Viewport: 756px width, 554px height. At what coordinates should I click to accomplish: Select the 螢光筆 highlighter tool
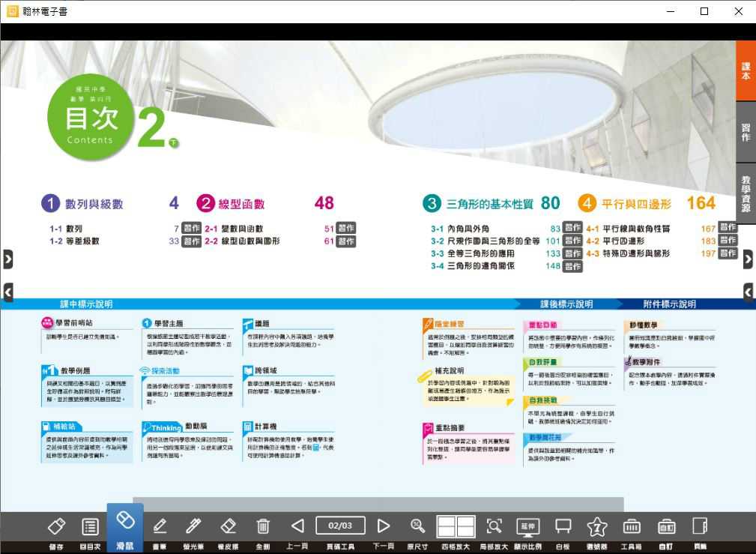(x=193, y=526)
